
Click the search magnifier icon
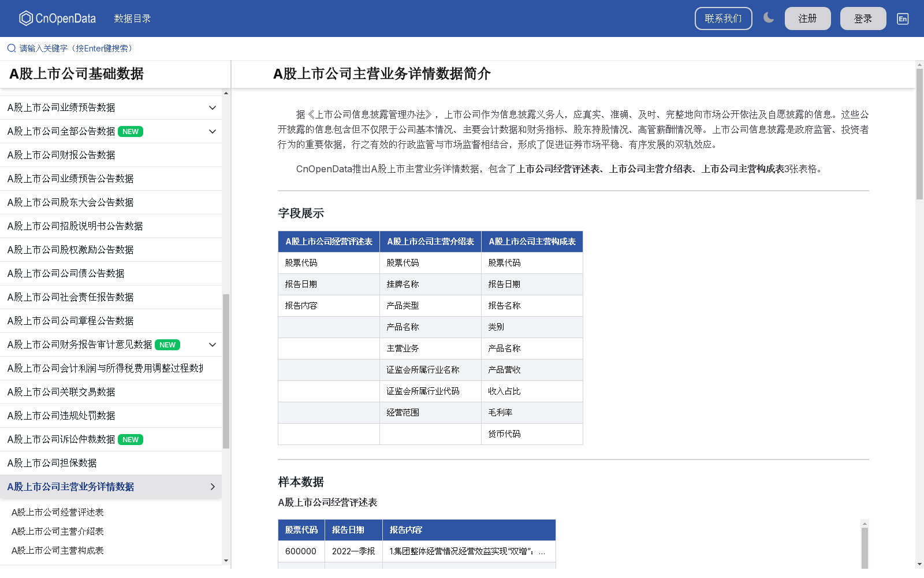[x=10, y=48]
